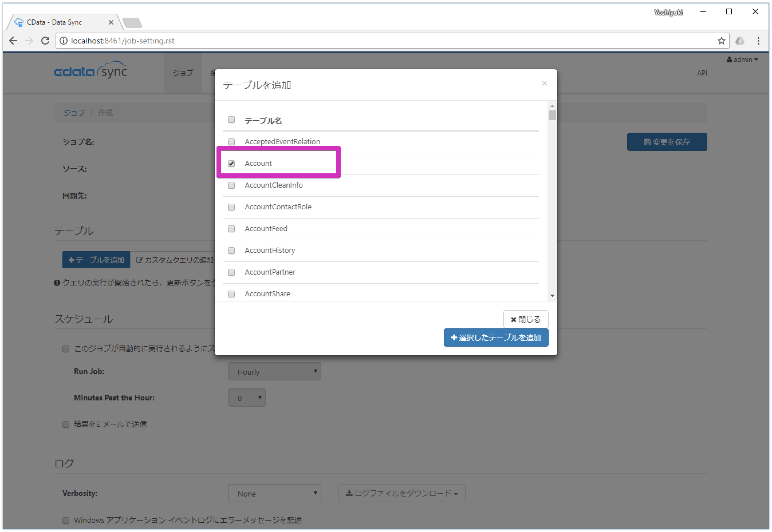Switch to the ジョブ tab

[183, 73]
